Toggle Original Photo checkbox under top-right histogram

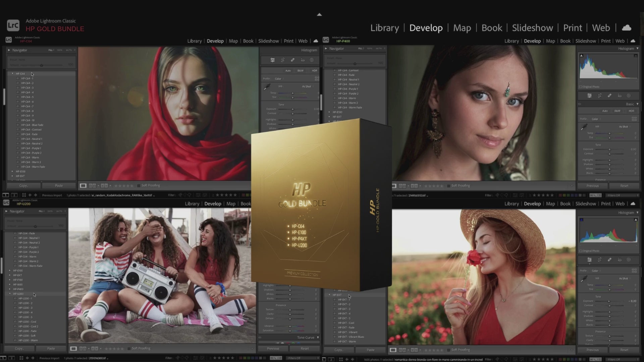pyautogui.click(x=581, y=87)
